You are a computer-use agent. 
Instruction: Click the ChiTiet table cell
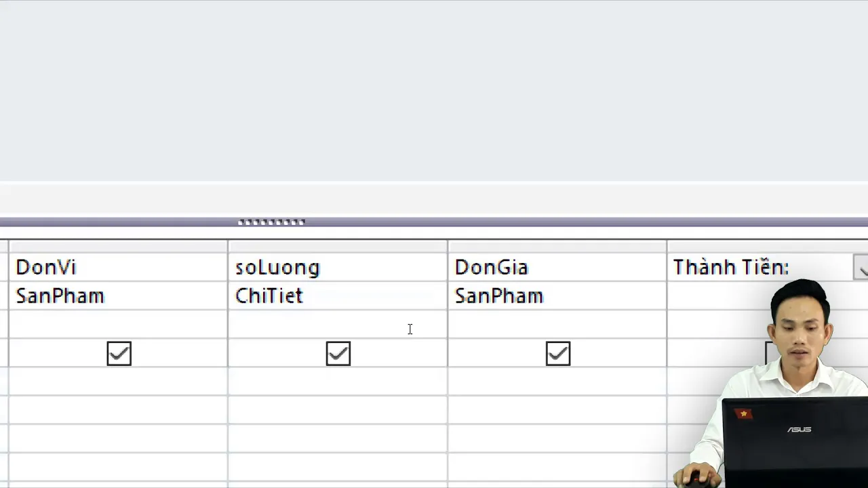pos(338,296)
